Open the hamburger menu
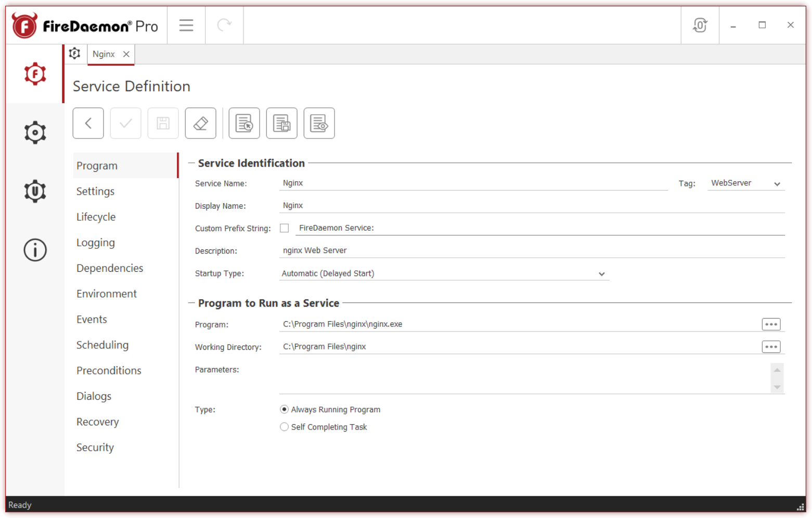 (x=186, y=25)
